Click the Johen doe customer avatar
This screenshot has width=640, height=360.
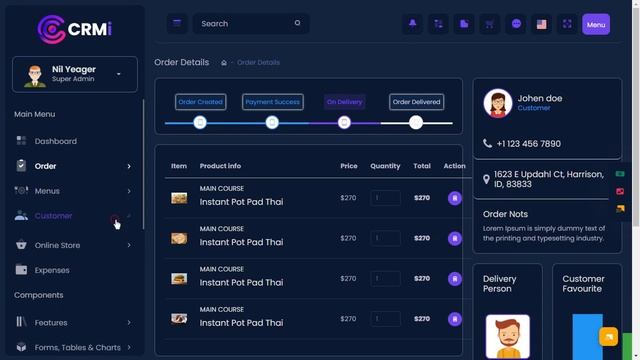coord(498,103)
